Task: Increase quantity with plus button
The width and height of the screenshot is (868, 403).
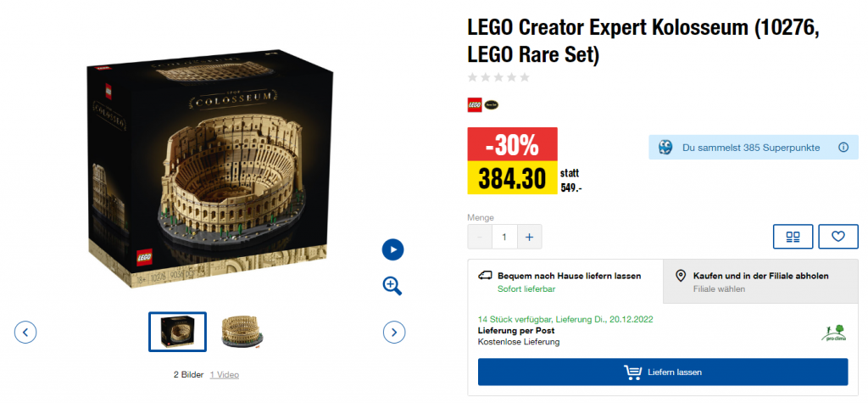Action: 529,237
